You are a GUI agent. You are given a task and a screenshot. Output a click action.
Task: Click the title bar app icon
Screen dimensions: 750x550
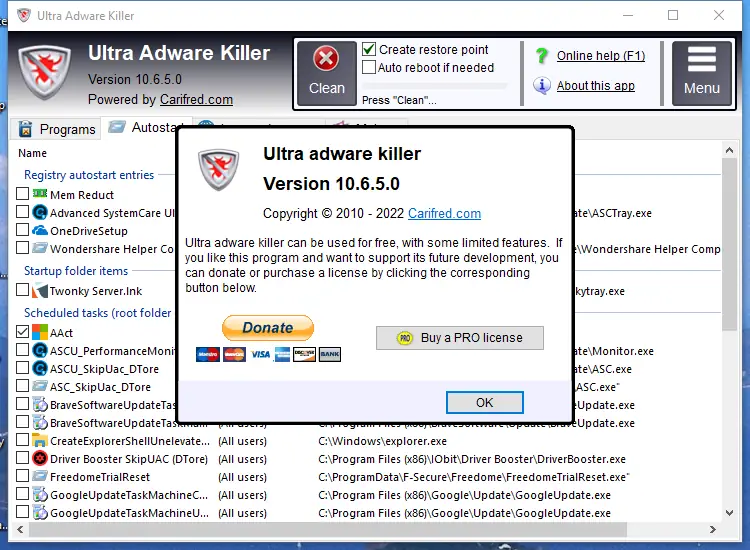click(24, 15)
